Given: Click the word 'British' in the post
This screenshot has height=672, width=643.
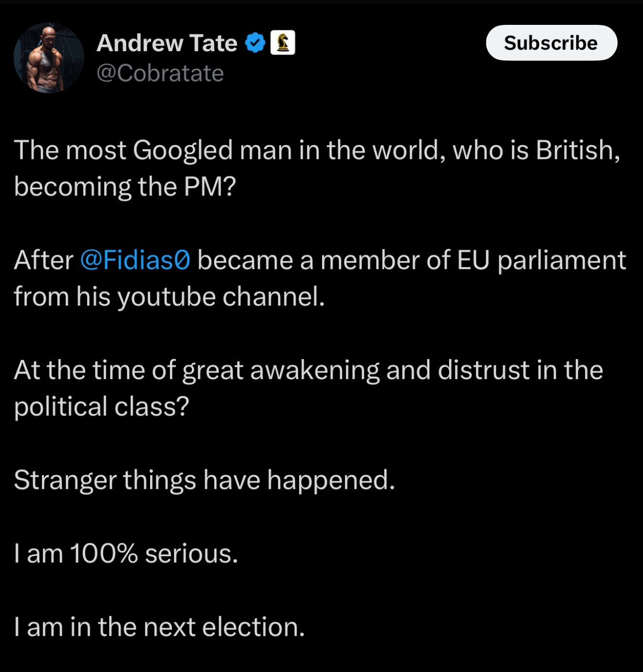Looking at the screenshot, I should (x=578, y=150).
